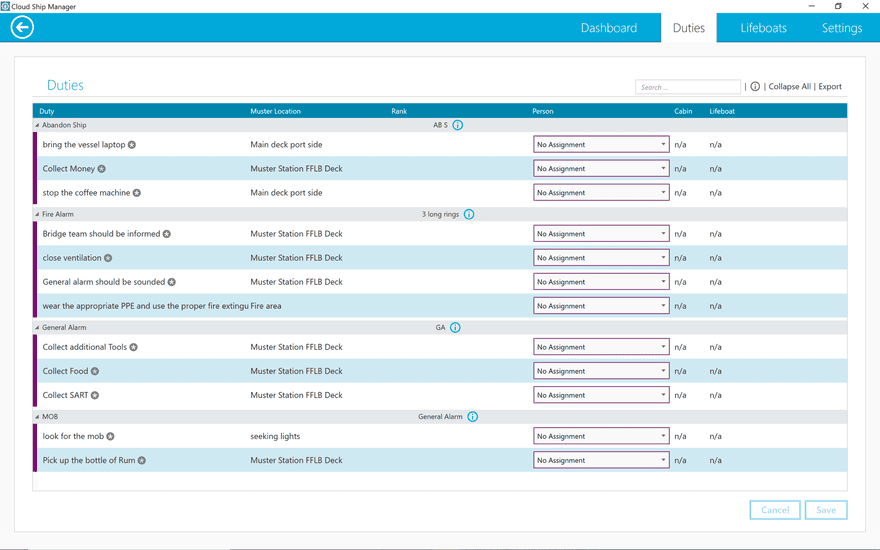
Task: Click star icon beside Collect SART
Action: point(95,396)
